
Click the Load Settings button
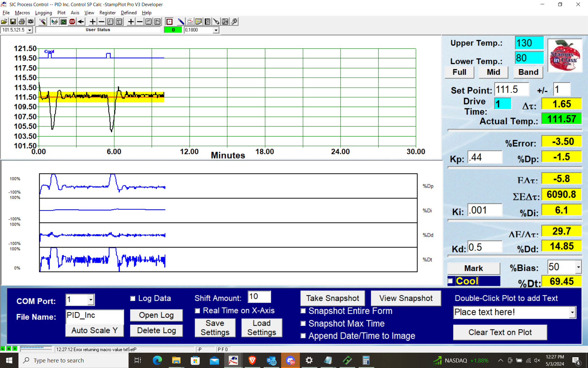pyautogui.click(x=262, y=328)
